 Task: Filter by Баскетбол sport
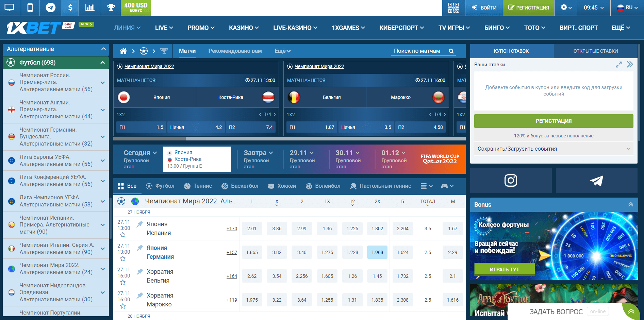click(240, 186)
